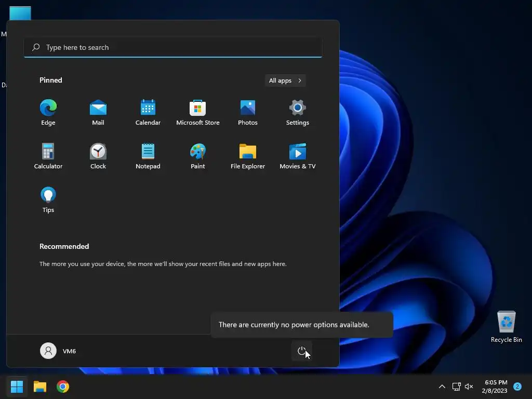
Task: Open the Settings gear app
Action: pyautogui.click(x=298, y=113)
